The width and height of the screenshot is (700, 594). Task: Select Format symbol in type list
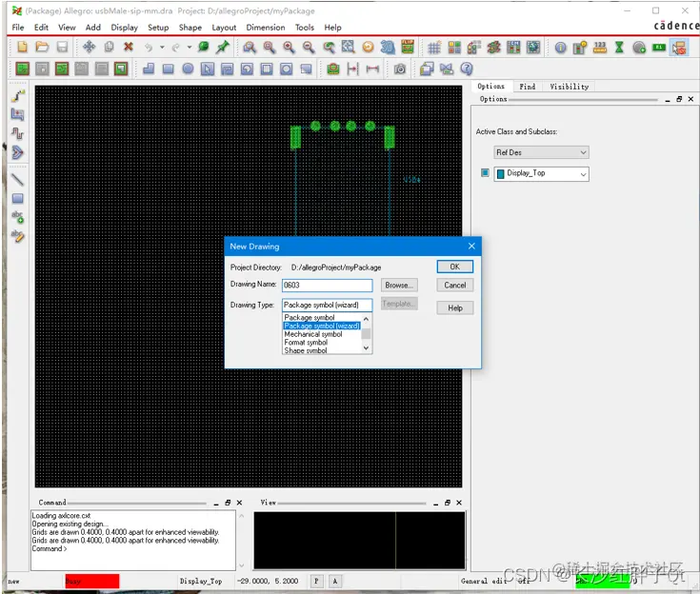coord(306,343)
